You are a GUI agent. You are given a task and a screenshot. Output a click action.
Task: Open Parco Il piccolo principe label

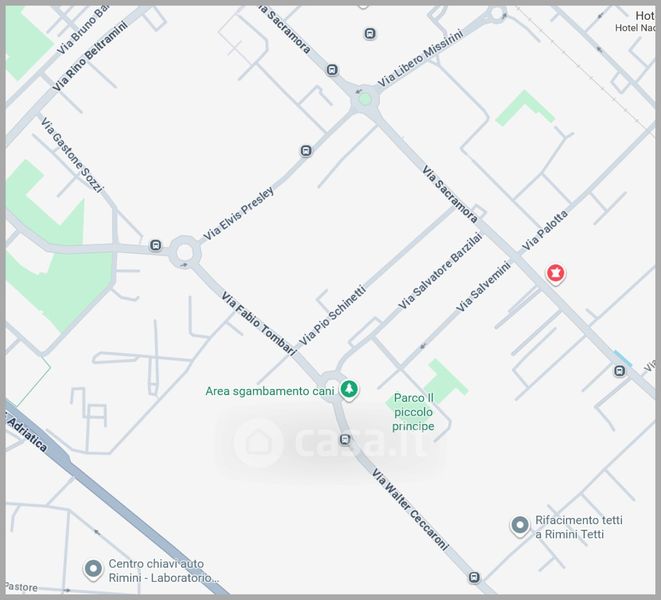point(414,412)
